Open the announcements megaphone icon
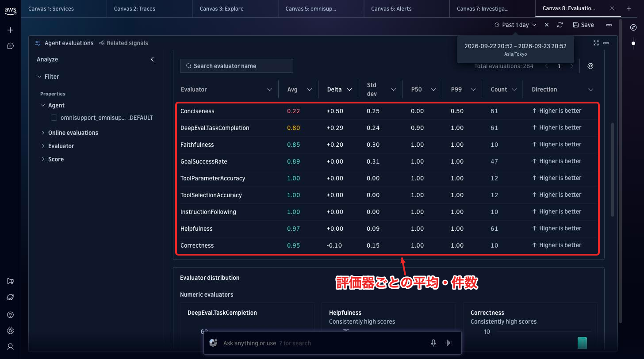644x359 pixels. [x=11, y=281]
